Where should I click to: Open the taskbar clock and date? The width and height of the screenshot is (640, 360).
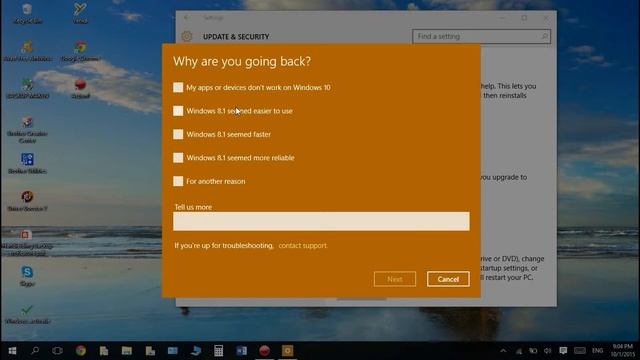pos(622,351)
